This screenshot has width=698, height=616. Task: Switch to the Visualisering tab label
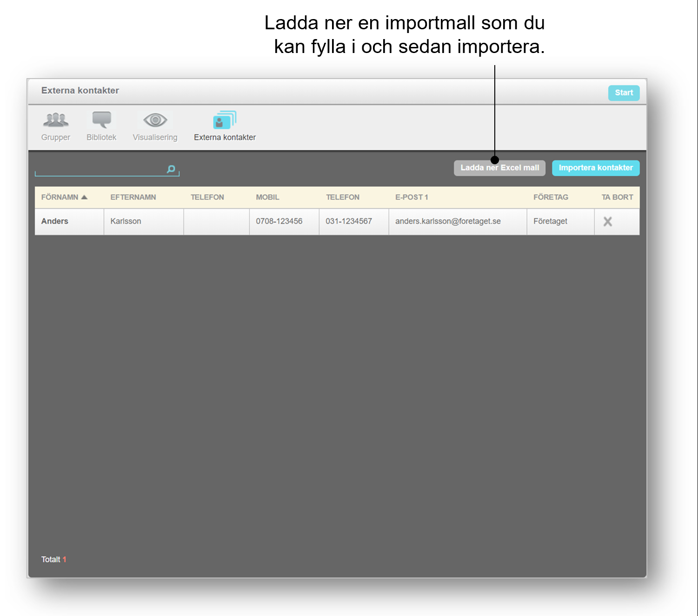[155, 137]
